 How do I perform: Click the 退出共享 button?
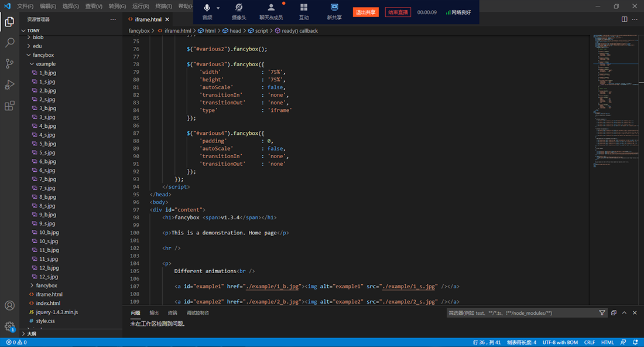(366, 12)
